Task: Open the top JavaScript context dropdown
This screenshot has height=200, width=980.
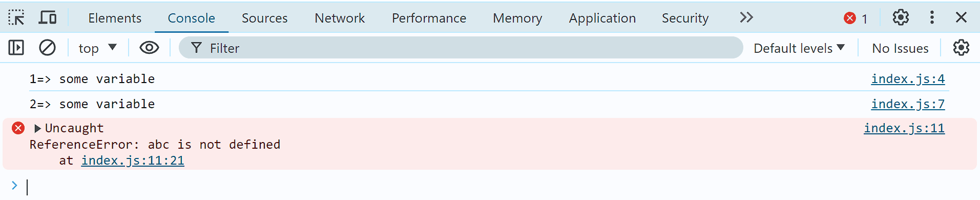Action: pyautogui.click(x=97, y=48)
